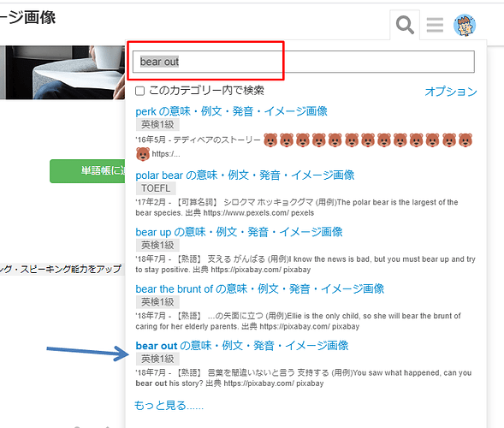Click the magnifying glass search icon

[x=405, y=25]
